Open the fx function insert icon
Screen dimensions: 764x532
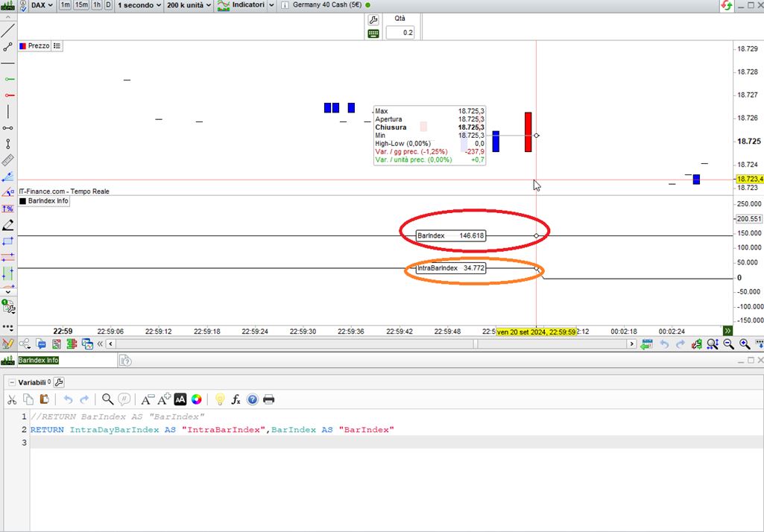coord(236,400)
